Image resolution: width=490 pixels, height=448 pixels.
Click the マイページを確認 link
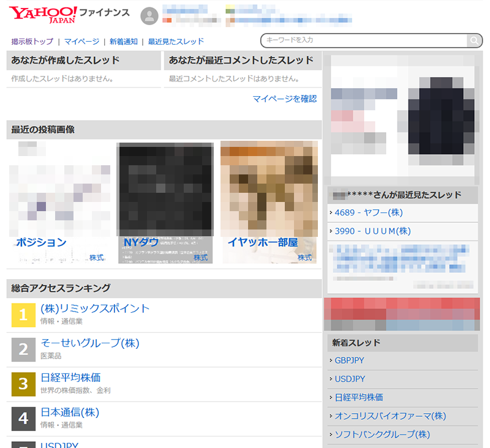[x=285, y=99]
